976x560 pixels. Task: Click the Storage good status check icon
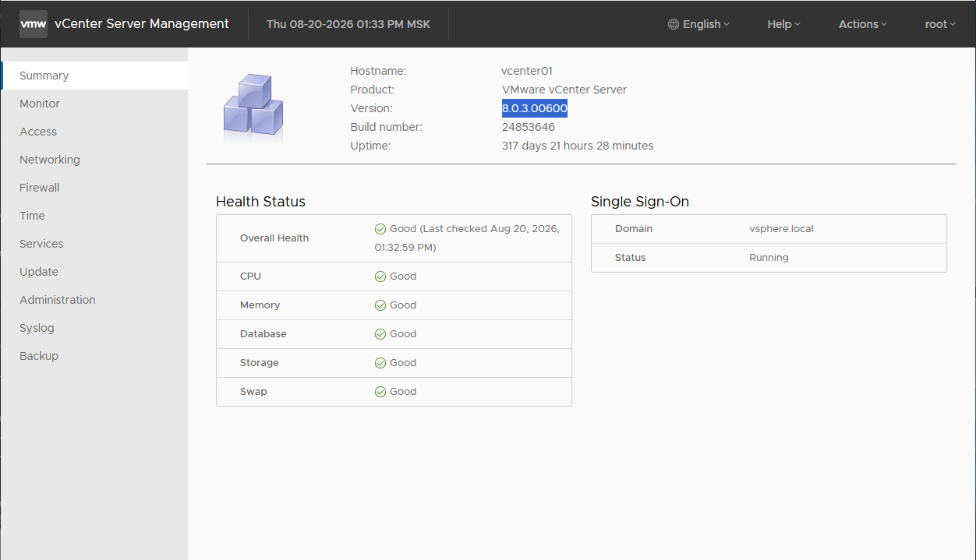380,363
